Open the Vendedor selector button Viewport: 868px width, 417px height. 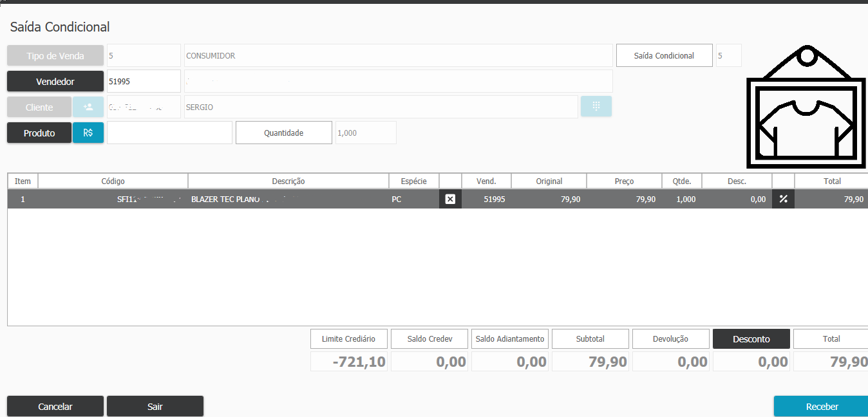[x=55, y=81]
